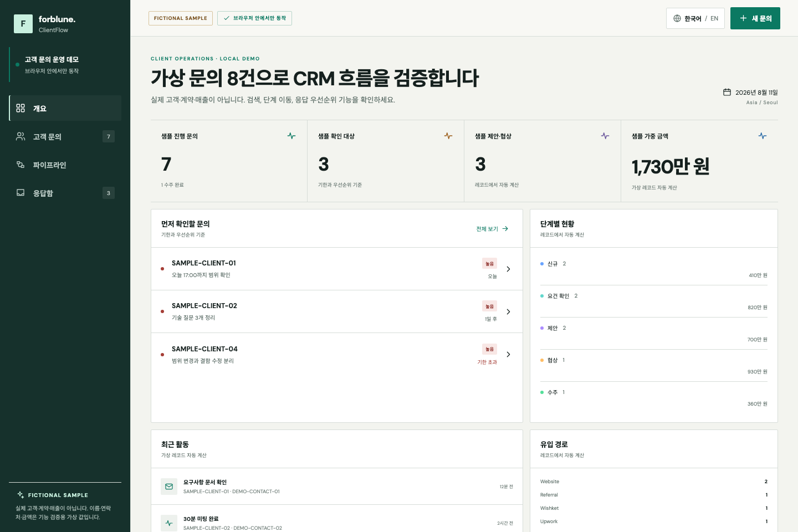The height and width of the screenshot is (532, 798).
Task: Expand SAMPLE-CLIENT-01 row chevron
Action: tap(508, 269)
